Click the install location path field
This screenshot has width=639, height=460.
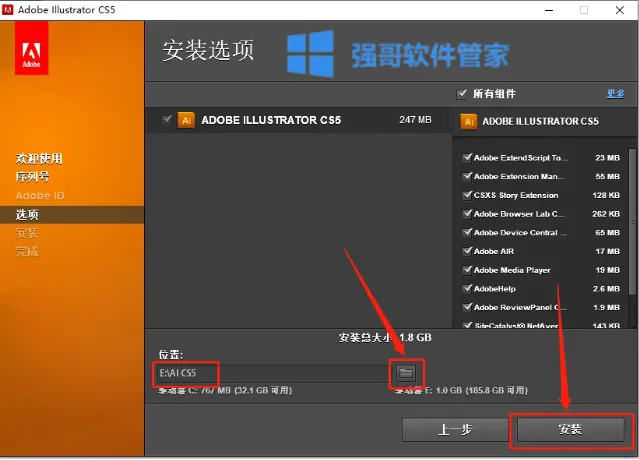click(x=273, y=373)
